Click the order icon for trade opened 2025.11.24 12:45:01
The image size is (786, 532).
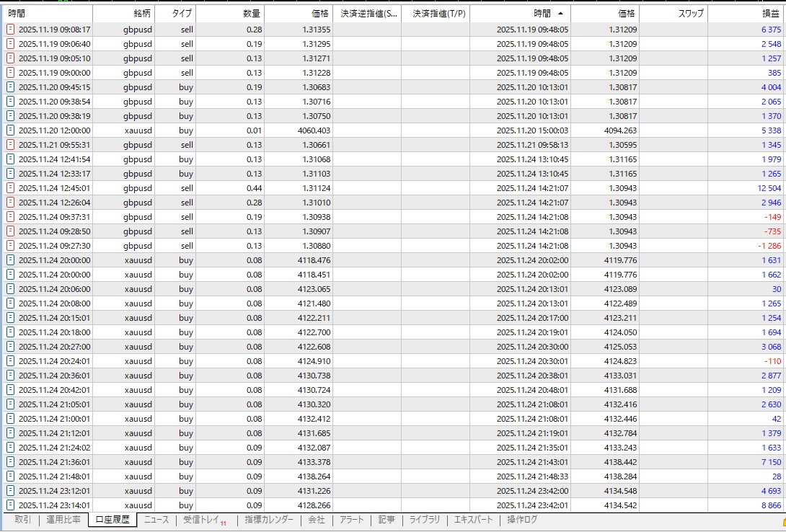point(10,188)
